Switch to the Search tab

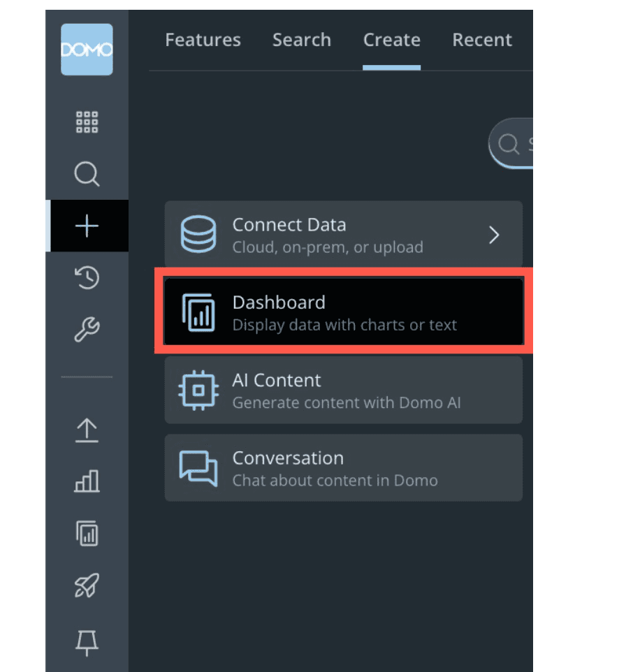point(302,40)
